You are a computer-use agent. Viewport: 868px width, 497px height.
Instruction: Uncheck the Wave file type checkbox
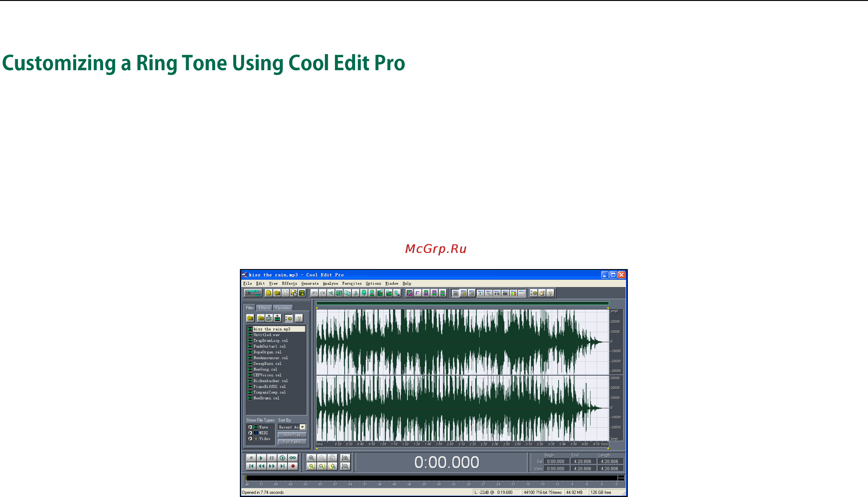[250, 427]
